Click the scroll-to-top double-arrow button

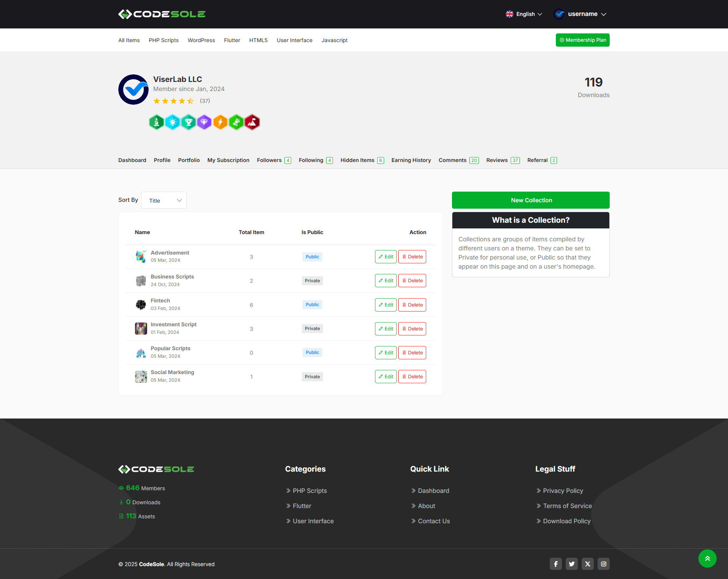[707, 559]
